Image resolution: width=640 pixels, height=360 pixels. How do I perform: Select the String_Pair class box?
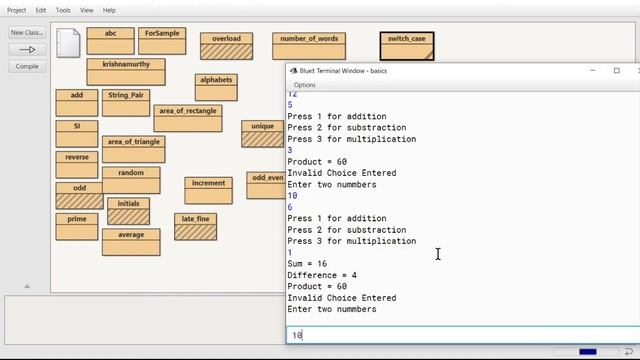pos(126,103)
